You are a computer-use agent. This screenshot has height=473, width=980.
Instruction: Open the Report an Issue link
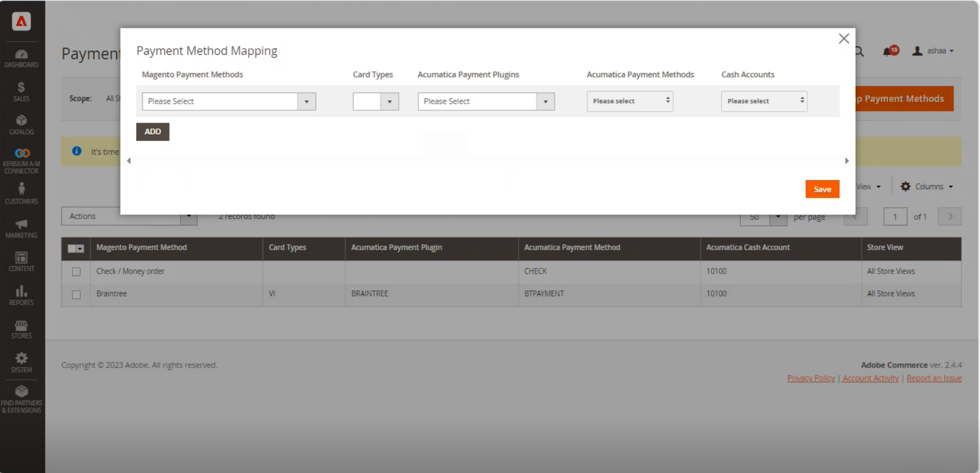click(x=934, y=378)
